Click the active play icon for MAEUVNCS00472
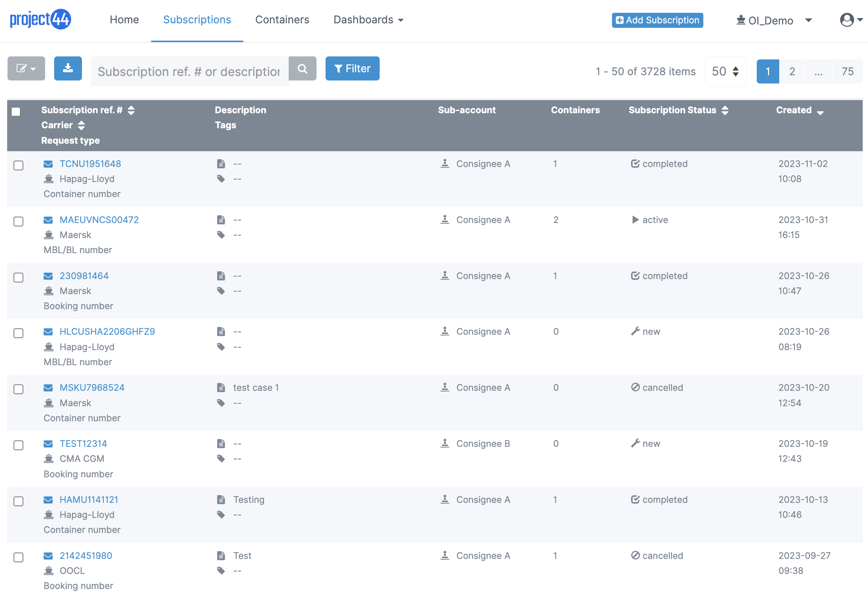This screenshot has height=592, width=868. tap(635, 220)
